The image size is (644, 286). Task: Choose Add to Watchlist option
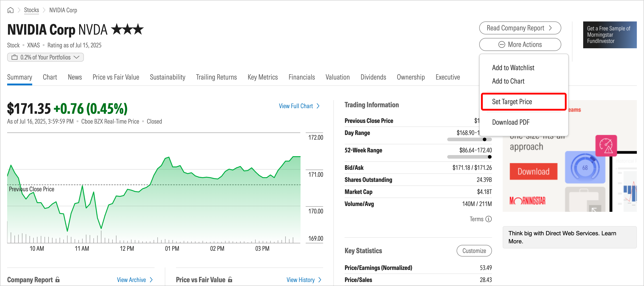[x=513, y=68]
